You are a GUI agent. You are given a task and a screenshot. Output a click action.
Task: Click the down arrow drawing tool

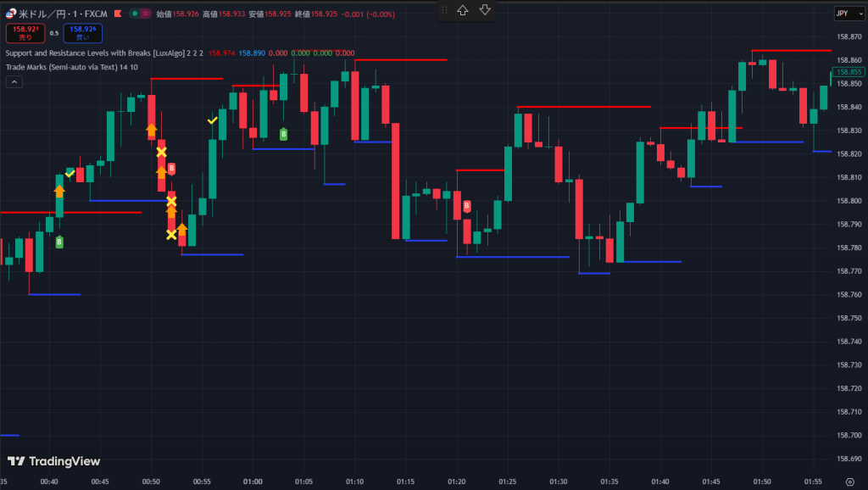click(485, 10)
